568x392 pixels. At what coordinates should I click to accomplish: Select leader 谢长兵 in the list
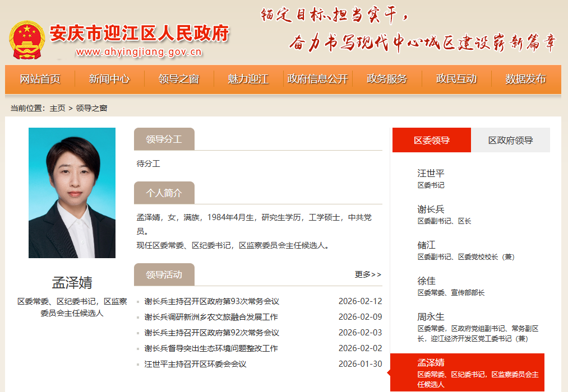click(431, 209)
